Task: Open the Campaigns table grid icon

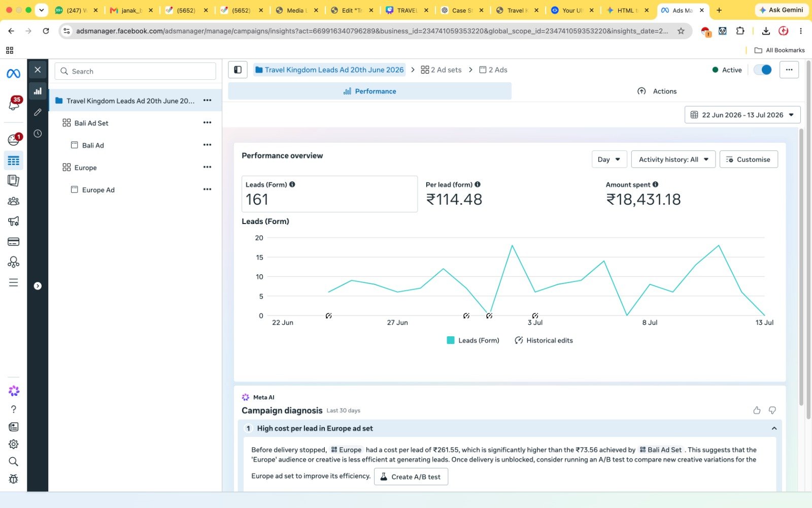Action: tap(14, 161)
